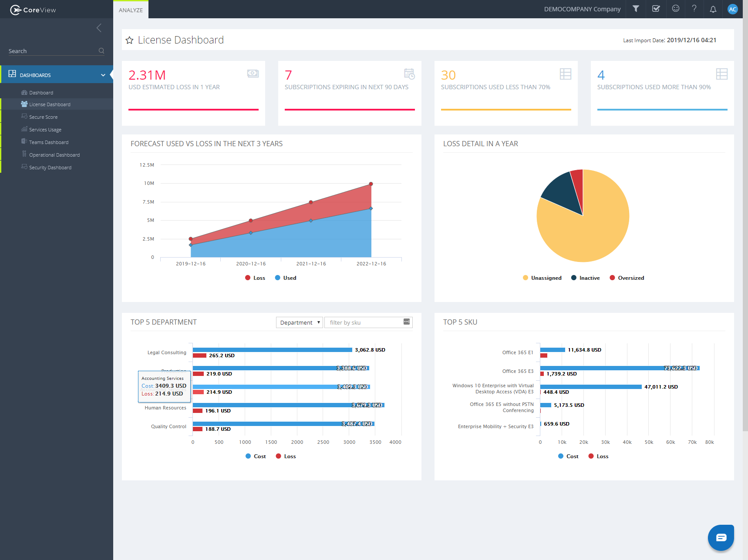Collapse sidebar with left chevron arrow
This screenshot has height=560, width=748.
[x=99, y=28]
